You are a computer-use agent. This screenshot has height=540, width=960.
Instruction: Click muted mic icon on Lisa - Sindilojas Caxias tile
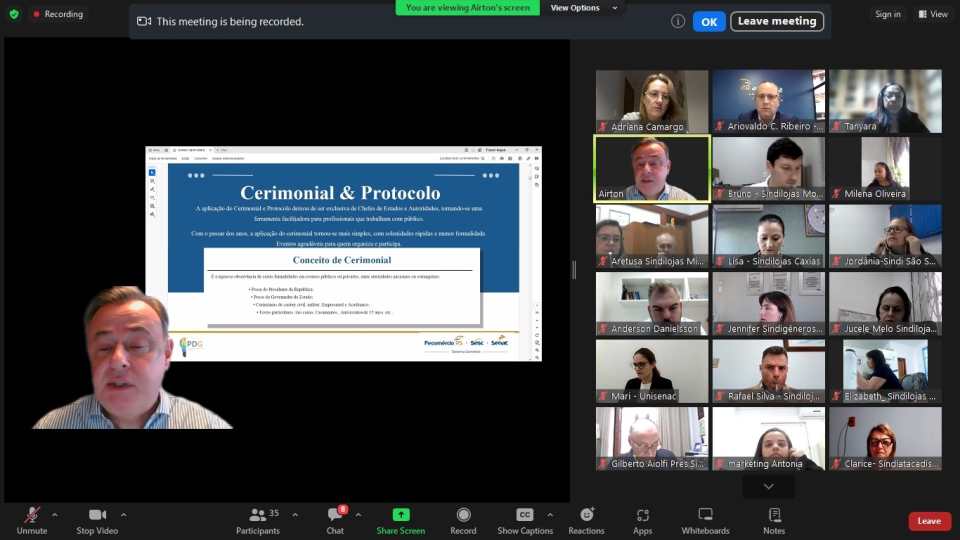point(720,261)
